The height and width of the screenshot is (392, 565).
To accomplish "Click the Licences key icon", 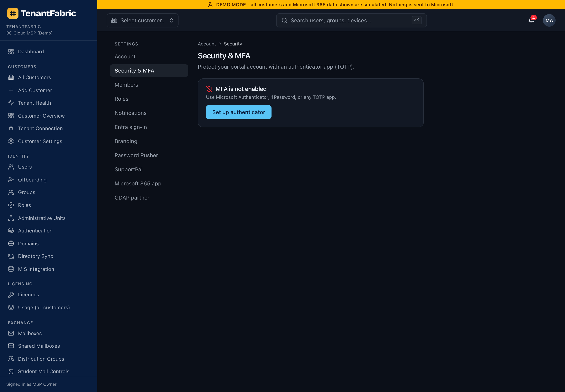I will click(11, 295).
